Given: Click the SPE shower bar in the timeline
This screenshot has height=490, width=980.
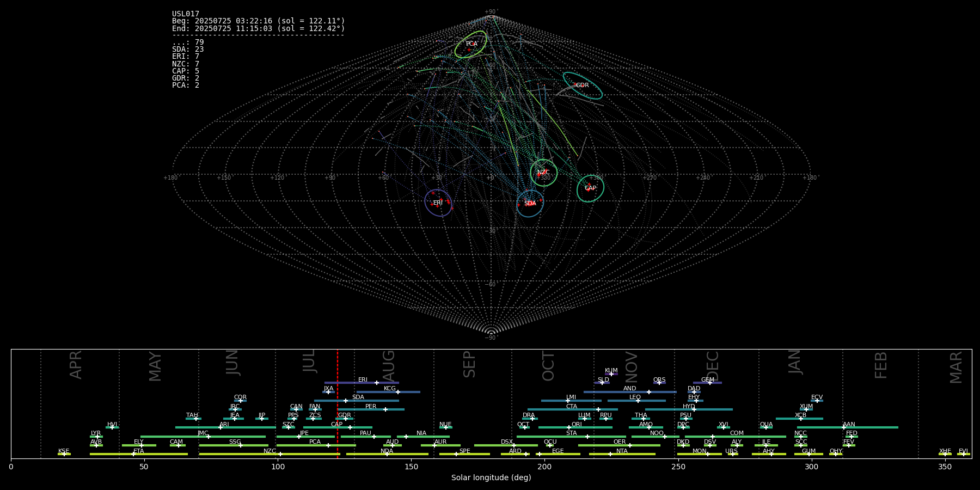Looking at the screenshot, I should [464, 454].
